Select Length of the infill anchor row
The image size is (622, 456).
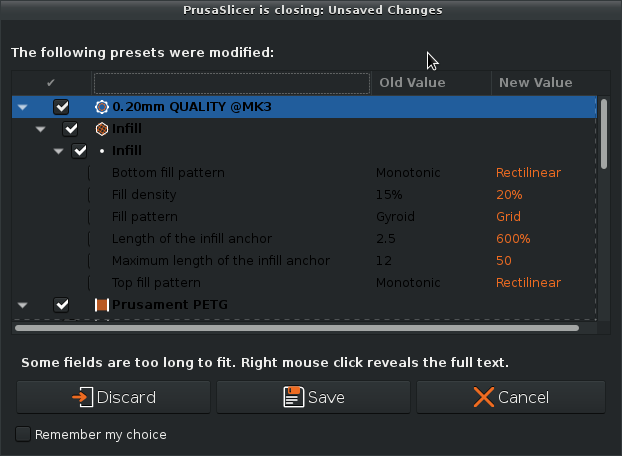click(x=304, y=239)
